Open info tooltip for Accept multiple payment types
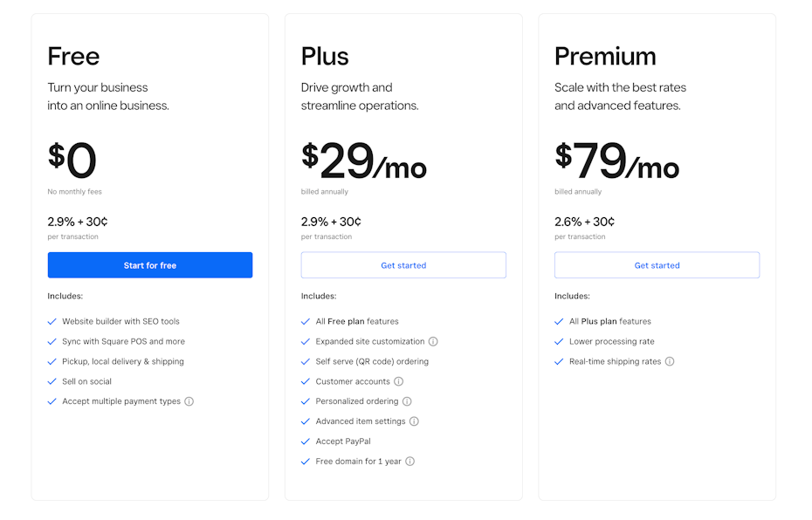Image resolution: width=812 pixels, height=520 pixels. [189, 400]
